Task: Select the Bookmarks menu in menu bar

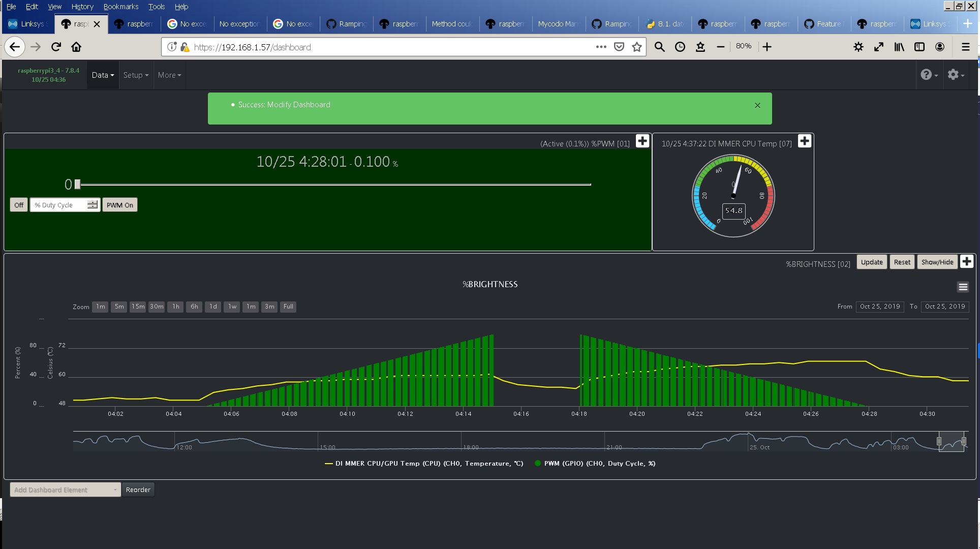Action: coord(120,7)
